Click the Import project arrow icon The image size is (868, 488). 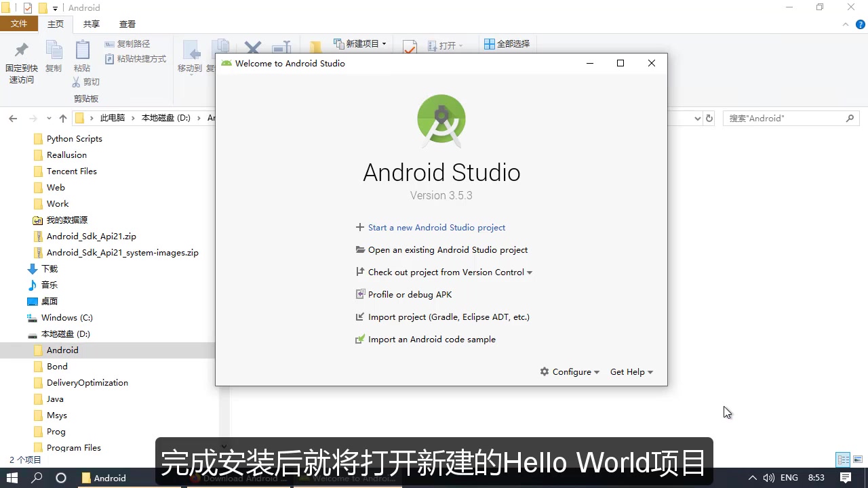pyautogui.click(x=360, y=317)
